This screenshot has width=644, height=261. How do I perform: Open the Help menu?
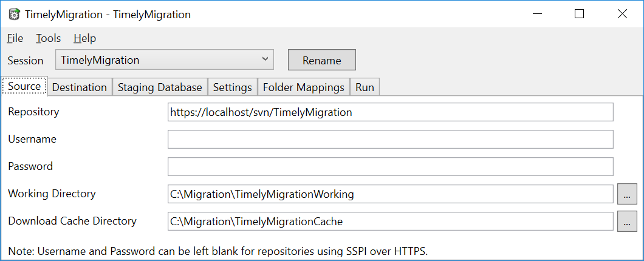[85, 38]
